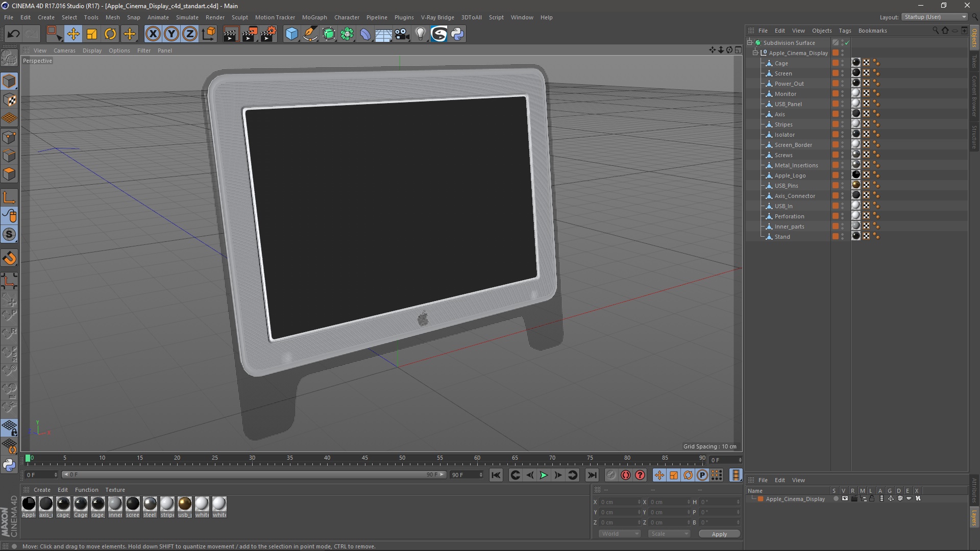Select the Scale tool in top toolbar
Screen dimensions: 980x551
pos(92,34)
